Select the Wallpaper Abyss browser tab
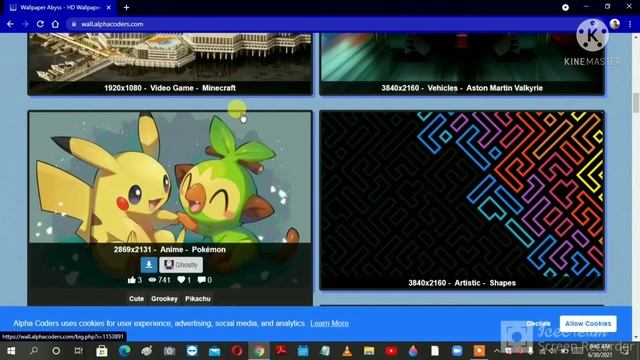The image size is (640, 360). tap(60, 7)
